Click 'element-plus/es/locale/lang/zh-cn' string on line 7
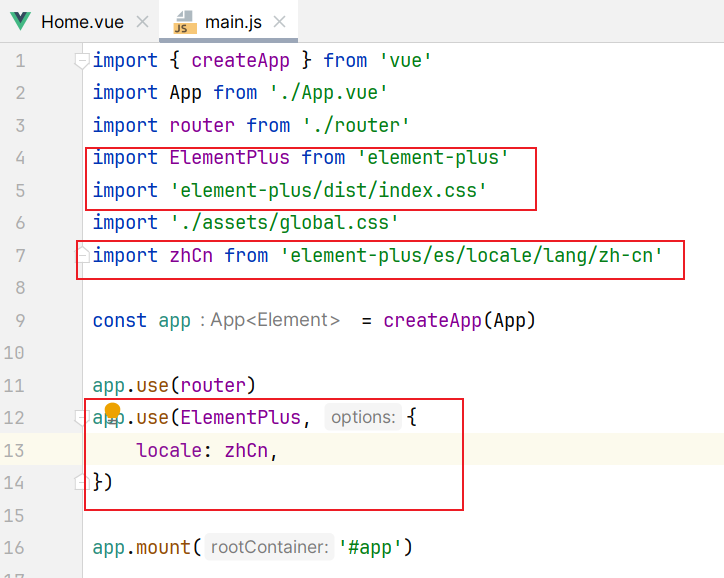The image size is (724, 578). [x=471, y=255]
